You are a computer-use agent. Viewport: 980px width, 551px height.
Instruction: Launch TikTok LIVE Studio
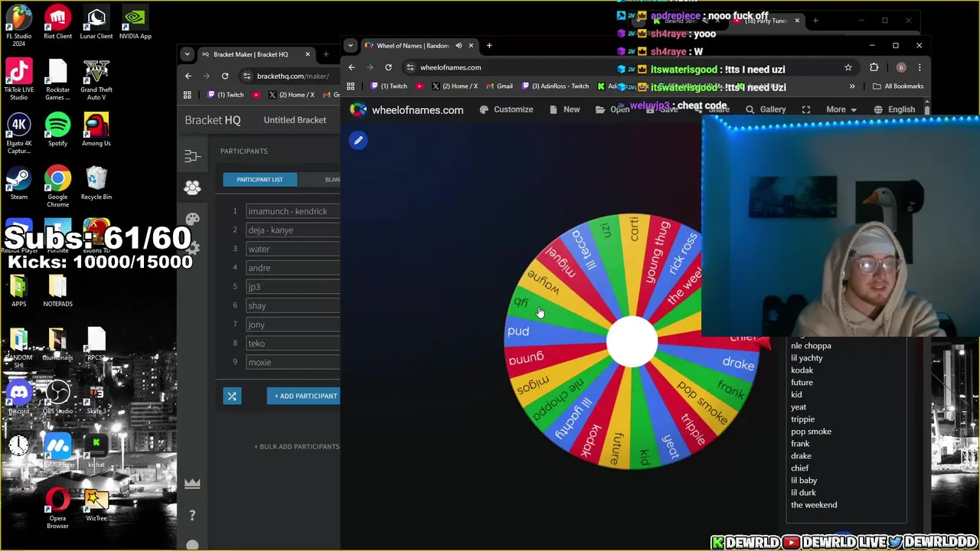click(x=18, y=80)
